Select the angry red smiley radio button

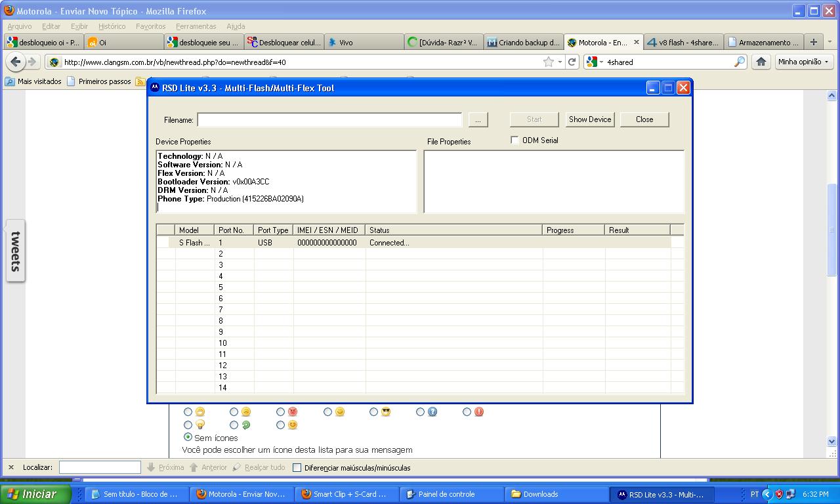click(x=280, y=411)
